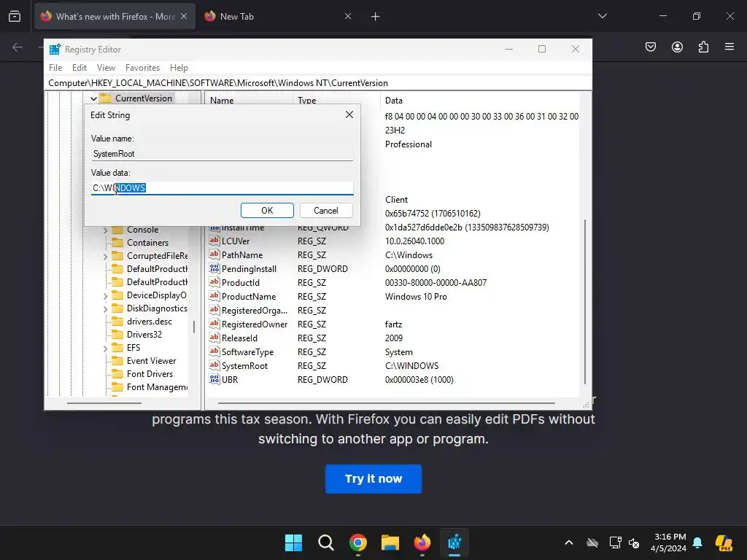Expand the DiskDiagnostics key
Screen dimensions: 747x560
(x=105, y=308)
